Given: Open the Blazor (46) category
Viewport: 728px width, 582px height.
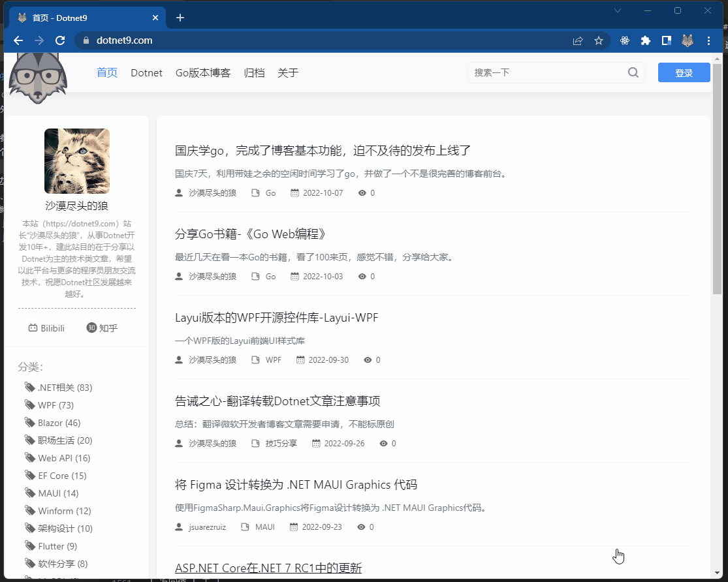Looking at the screenshot, I should (52, 423).
